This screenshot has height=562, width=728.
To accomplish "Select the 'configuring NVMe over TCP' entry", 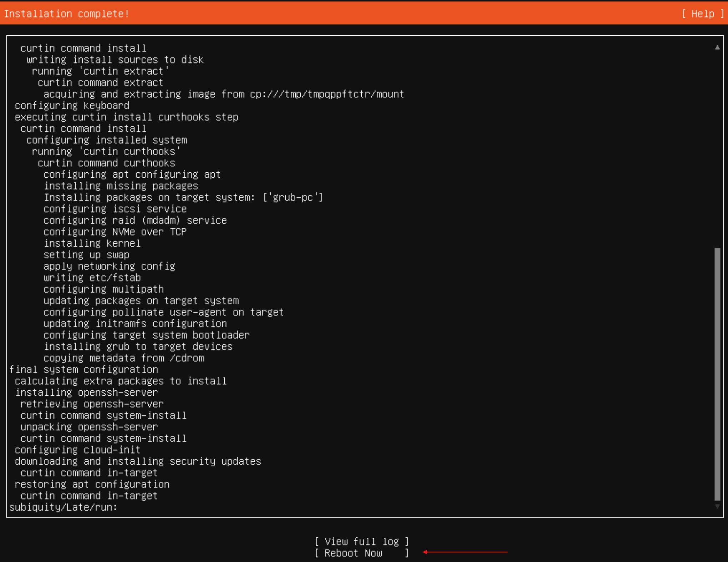I will tap(115, 232).
